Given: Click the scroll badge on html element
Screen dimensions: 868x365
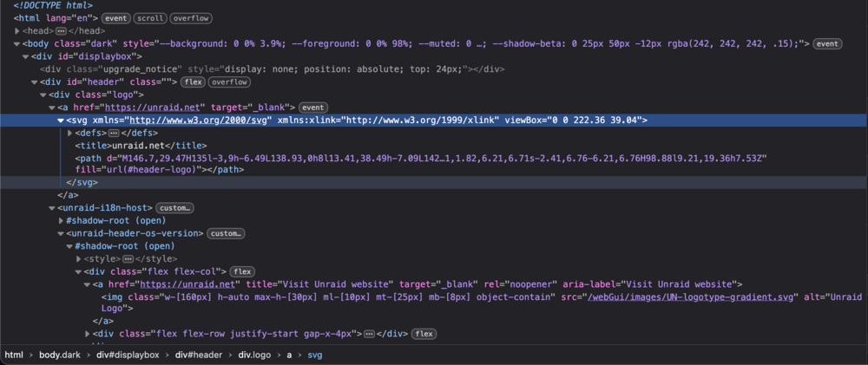Looking at the screenshot, I should point(150,18).
